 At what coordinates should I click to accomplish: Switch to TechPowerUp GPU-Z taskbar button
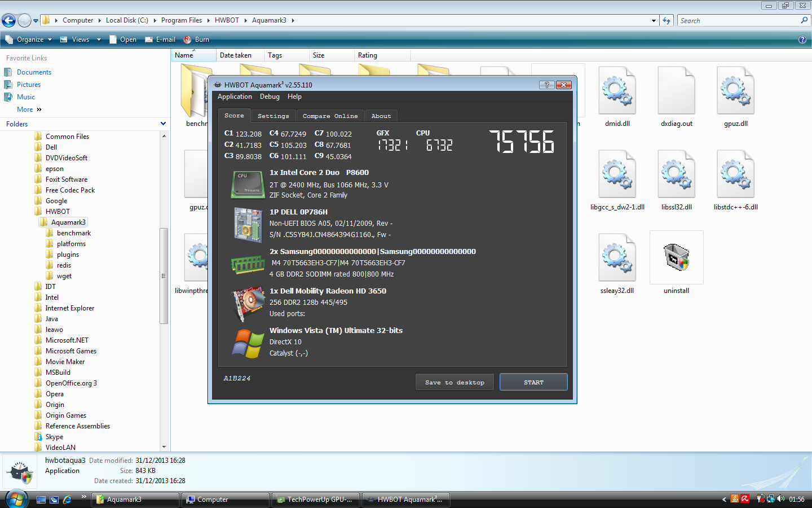(x=315, y=500)
